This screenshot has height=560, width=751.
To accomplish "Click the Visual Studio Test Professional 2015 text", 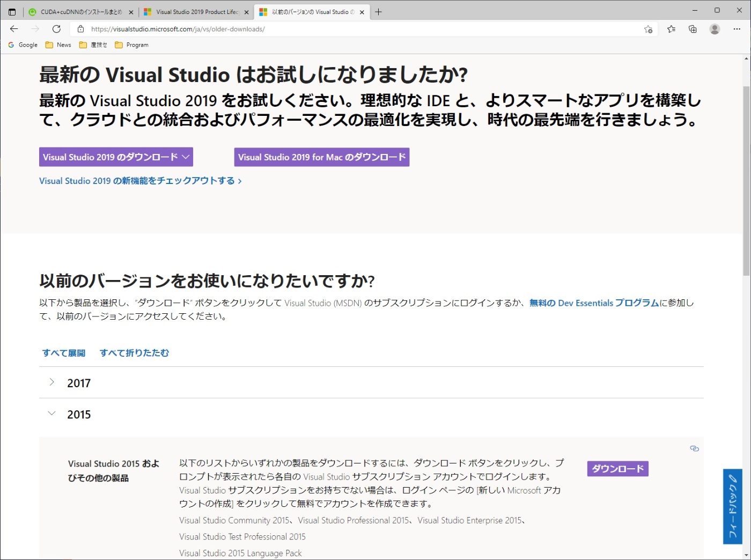I will coord(242,537).
